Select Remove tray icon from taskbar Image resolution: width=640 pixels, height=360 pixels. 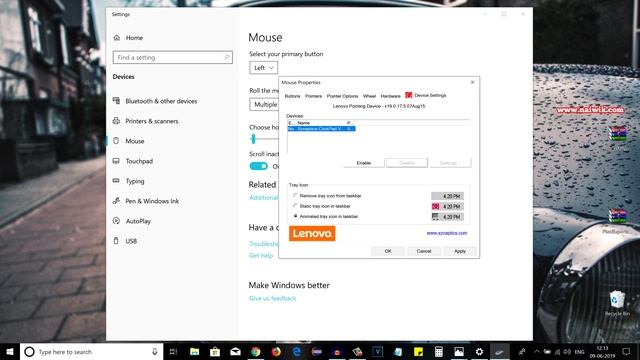(296, 196)
